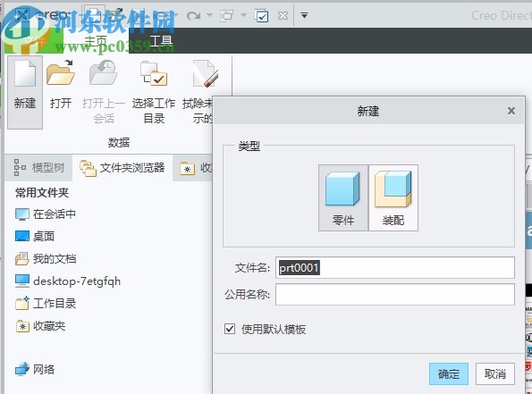Click the 打开上一会话 ribbon icon
The width and height of the screenshot is (532, 394).
pos(104,72)
